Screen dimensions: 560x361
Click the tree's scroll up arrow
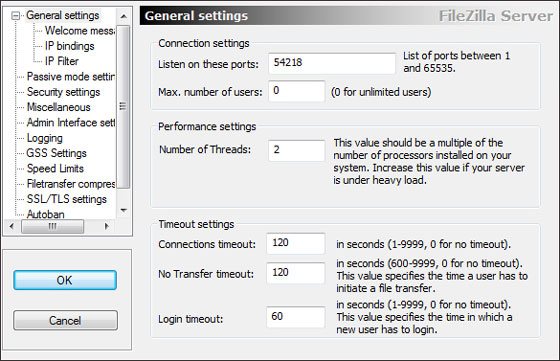pos(124,16)
